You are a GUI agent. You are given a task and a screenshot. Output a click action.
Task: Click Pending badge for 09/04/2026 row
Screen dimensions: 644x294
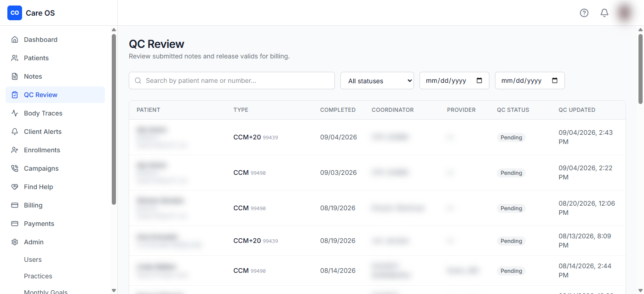tap(511, 138)
